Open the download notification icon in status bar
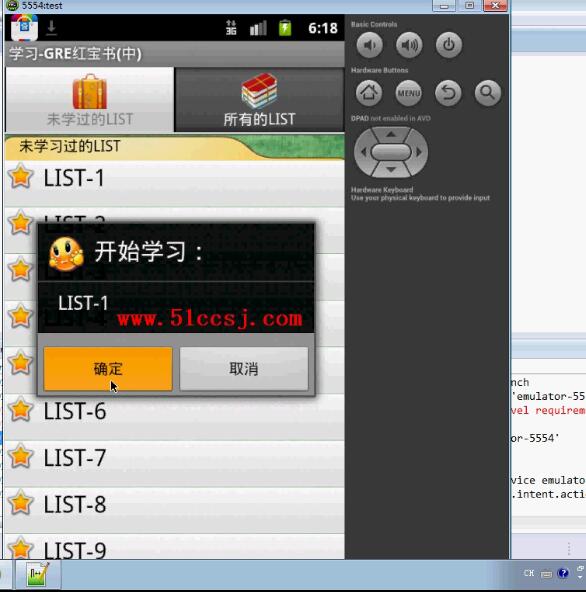Viewport: 586px width, 592px height. (x=52, y=28)
